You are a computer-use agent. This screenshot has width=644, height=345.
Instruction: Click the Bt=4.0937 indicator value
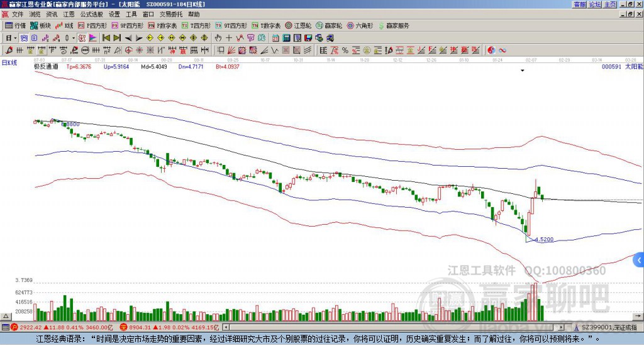pos(228,66)
